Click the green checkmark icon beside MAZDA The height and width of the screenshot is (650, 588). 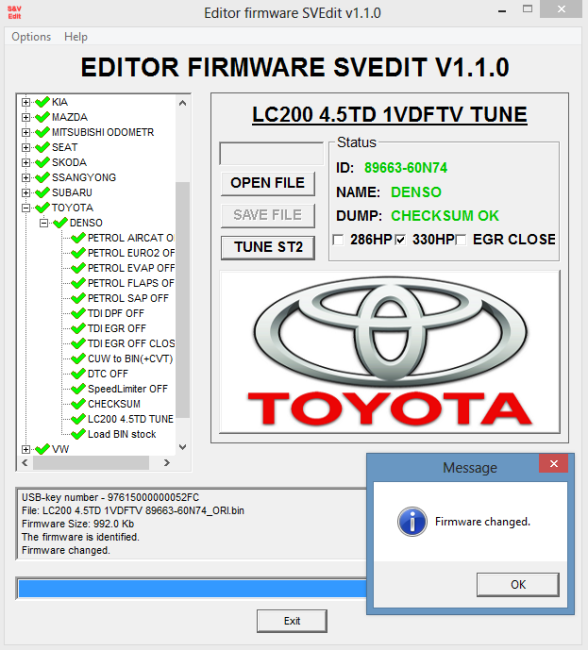pyautogui.click(x=42, y=117)
